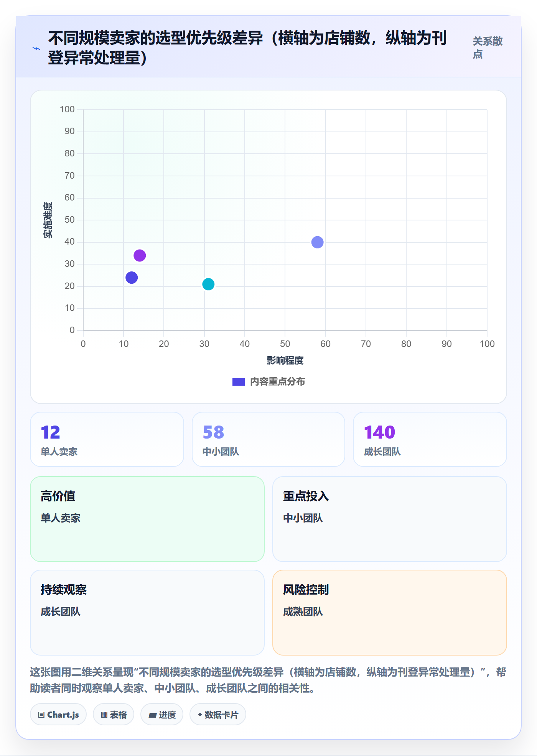Open the orange 风险控制 quadrant card
The image size is (537, 756).
[390, 613]
